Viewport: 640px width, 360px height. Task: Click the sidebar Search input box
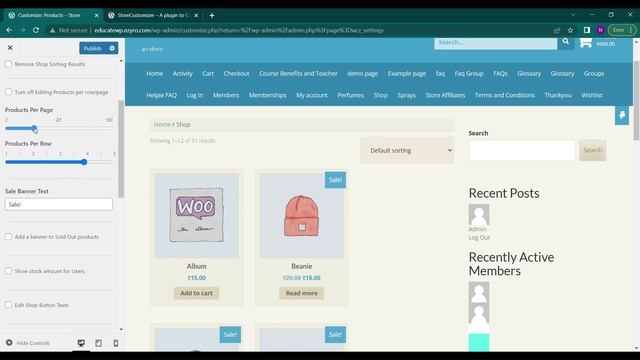(522, 150)
